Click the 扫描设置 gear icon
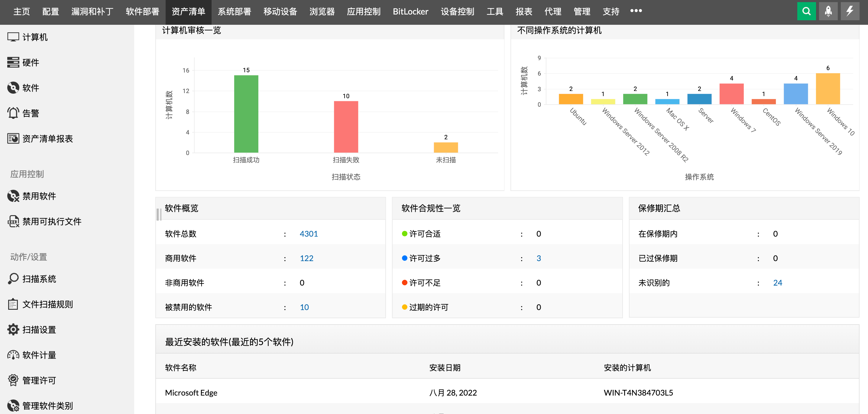This screenshot has height=414, width=868. [39, 329]
